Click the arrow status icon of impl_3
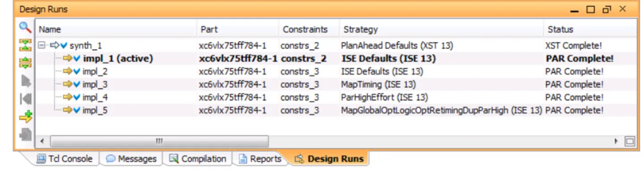The image size is (644, 170). (68, 84)
